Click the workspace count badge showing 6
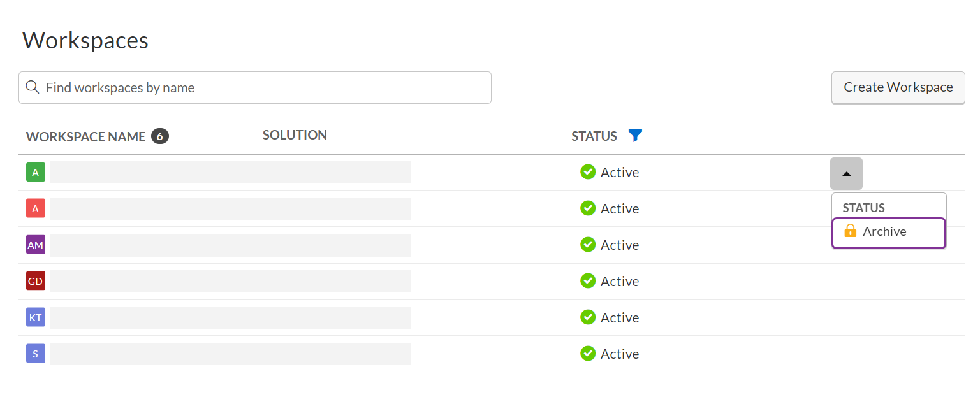Image resolution: width=980 pixels, height=411 pixels. (161, 136)
